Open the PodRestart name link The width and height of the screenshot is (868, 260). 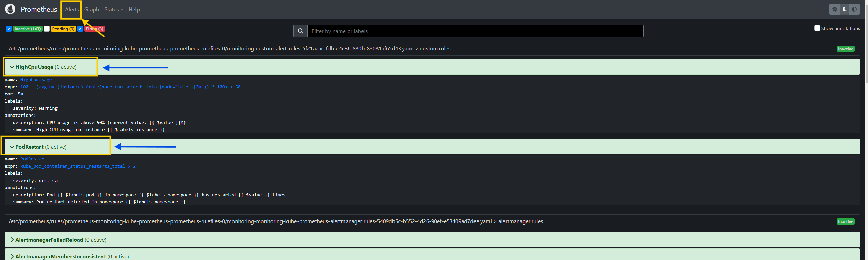tap(33, 159)
